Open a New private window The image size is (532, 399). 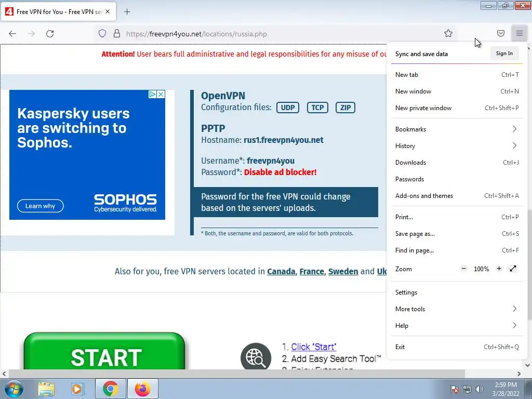coord(457,108)
